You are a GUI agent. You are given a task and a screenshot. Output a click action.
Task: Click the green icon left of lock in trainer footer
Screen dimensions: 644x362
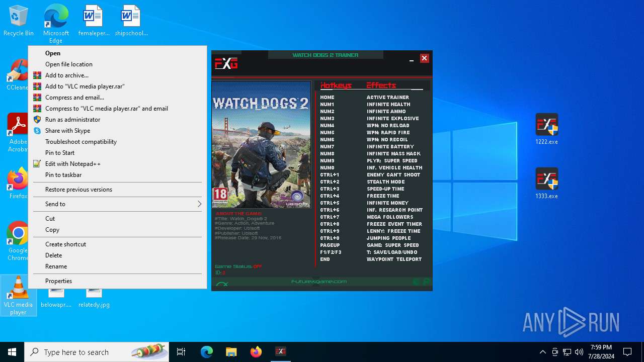[416, 282]
